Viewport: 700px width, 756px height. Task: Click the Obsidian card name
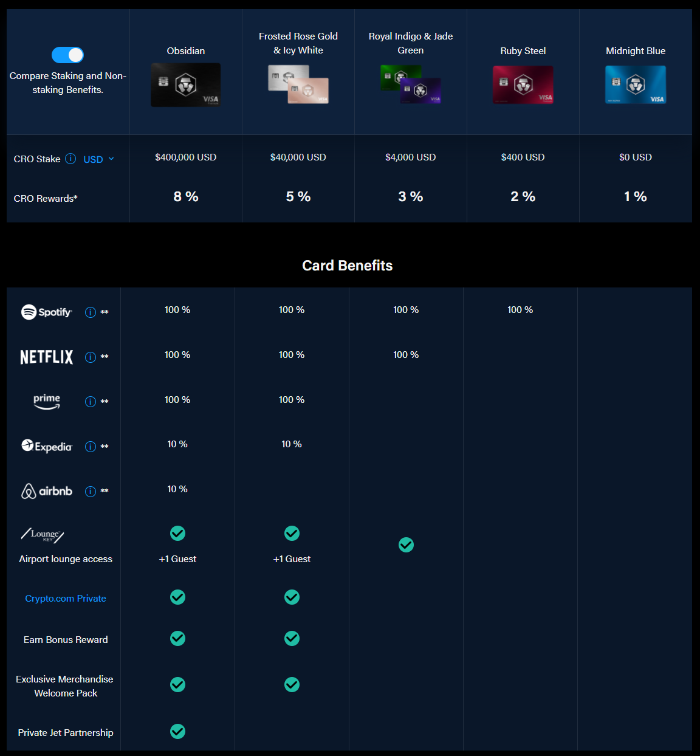point(186,51)
